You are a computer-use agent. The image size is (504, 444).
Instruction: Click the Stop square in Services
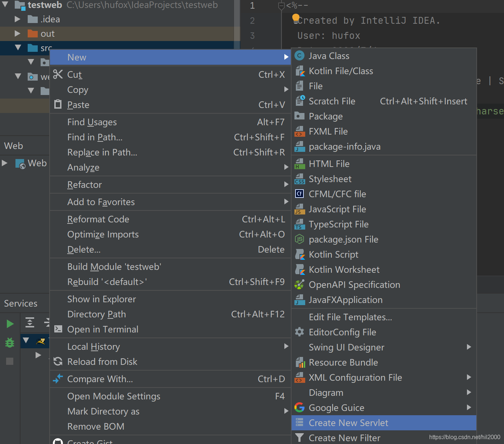(x=10, y=361)
